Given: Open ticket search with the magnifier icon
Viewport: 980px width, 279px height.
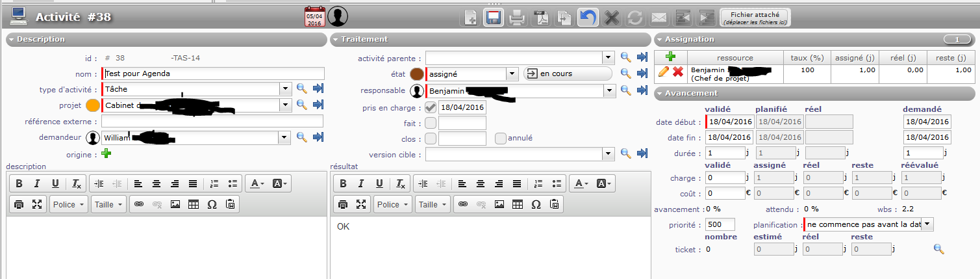Looking at the screenshot, I should coord(938,249).
